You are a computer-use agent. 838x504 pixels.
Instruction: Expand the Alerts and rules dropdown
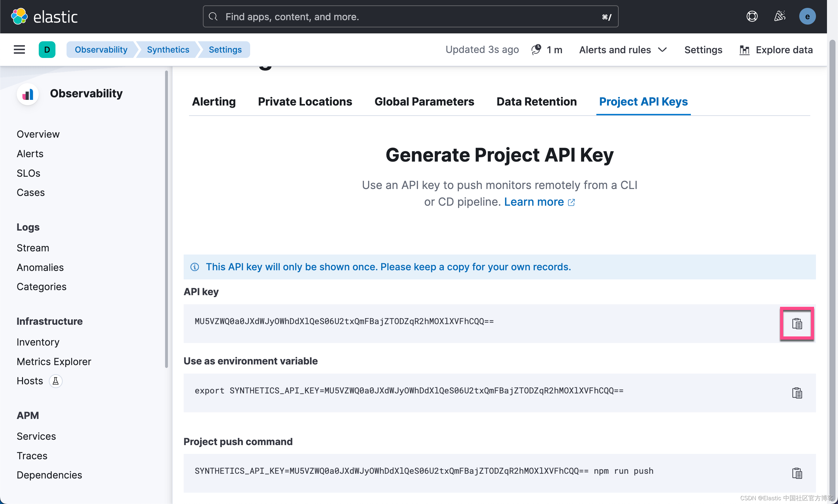[x=623, y=49]
